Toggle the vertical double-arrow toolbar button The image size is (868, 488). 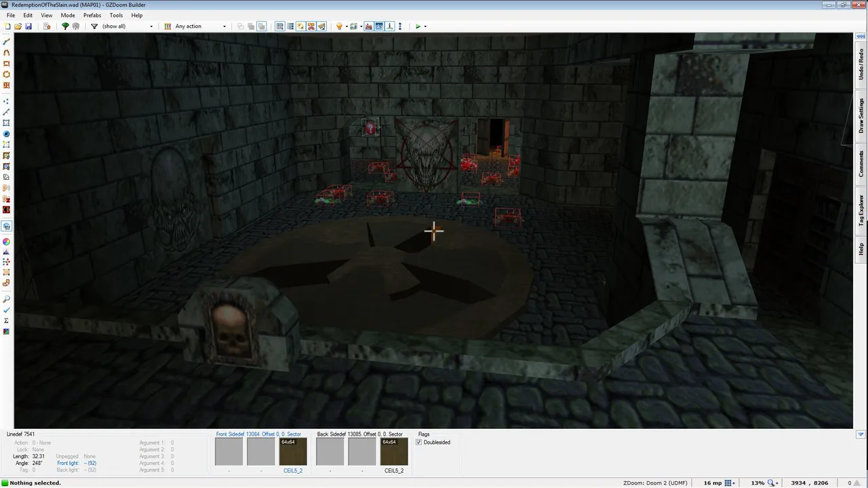400,26
